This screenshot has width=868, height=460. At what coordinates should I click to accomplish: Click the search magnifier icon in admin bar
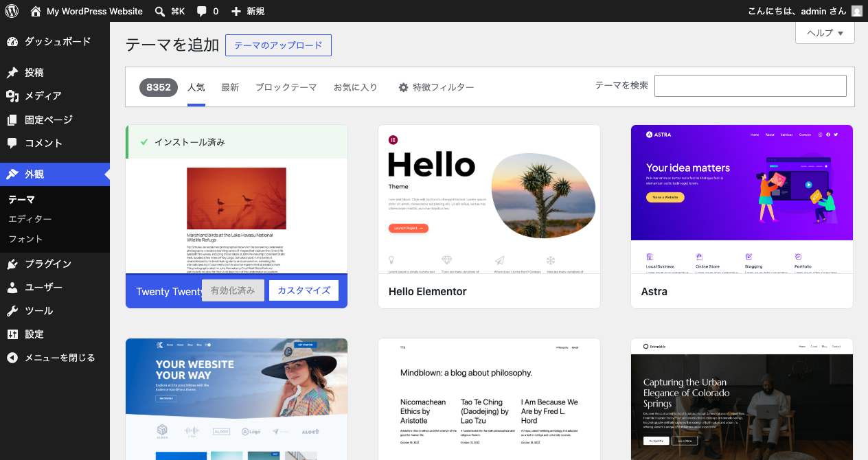pos(159,11)
